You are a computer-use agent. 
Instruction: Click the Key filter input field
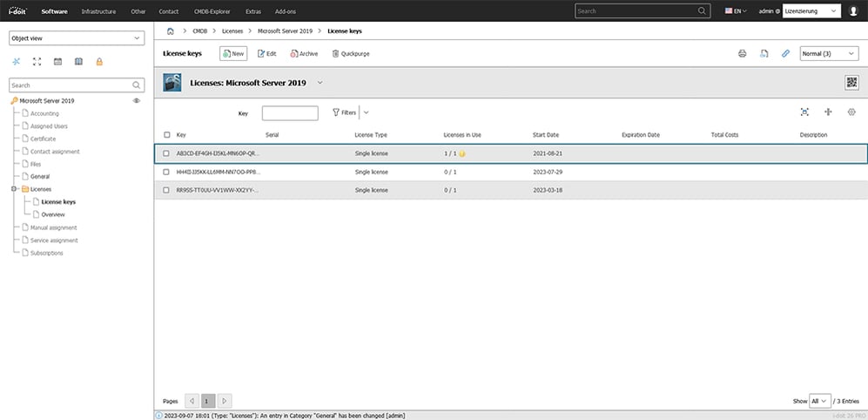tap(290, 113)
